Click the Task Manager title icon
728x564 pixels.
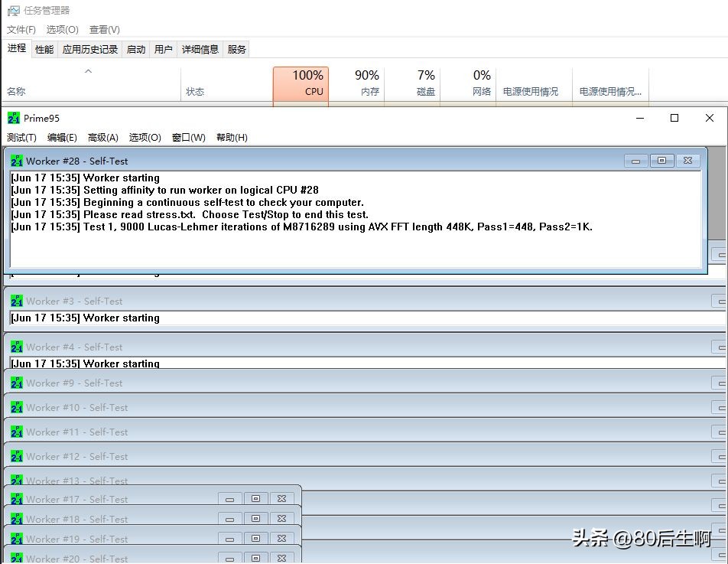[14, 11]
